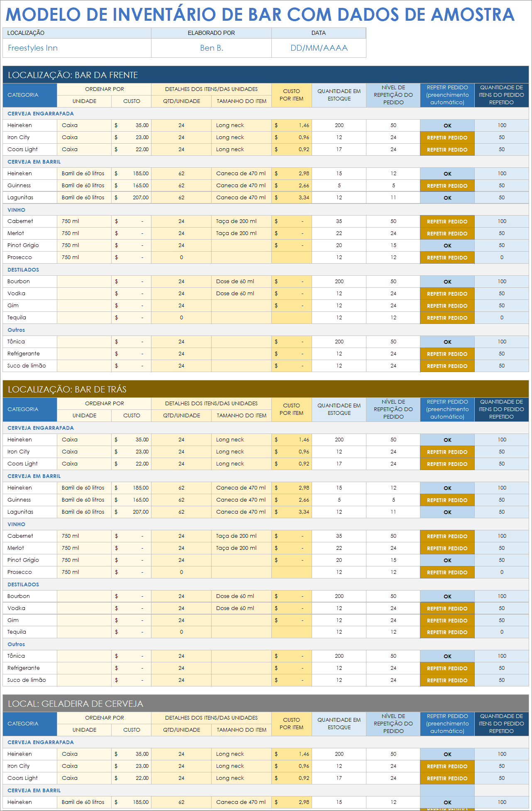Select Tônica OK status in Bar da Frente
This screenshot has width=532, height=811.
click(x=447, y=342)
